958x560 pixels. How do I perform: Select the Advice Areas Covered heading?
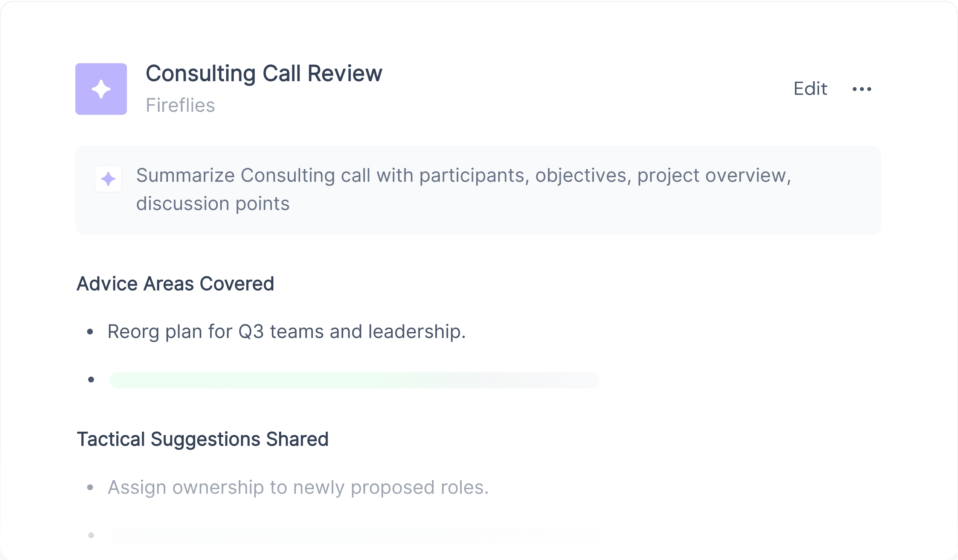pyautogui.click(x=175, y=284)
